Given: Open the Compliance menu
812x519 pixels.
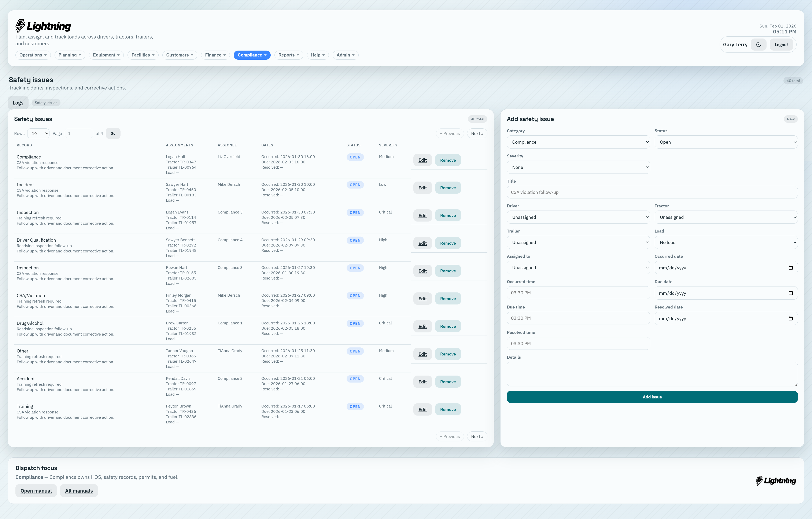Looking at the screenshot, I should (x=252, y=55).
